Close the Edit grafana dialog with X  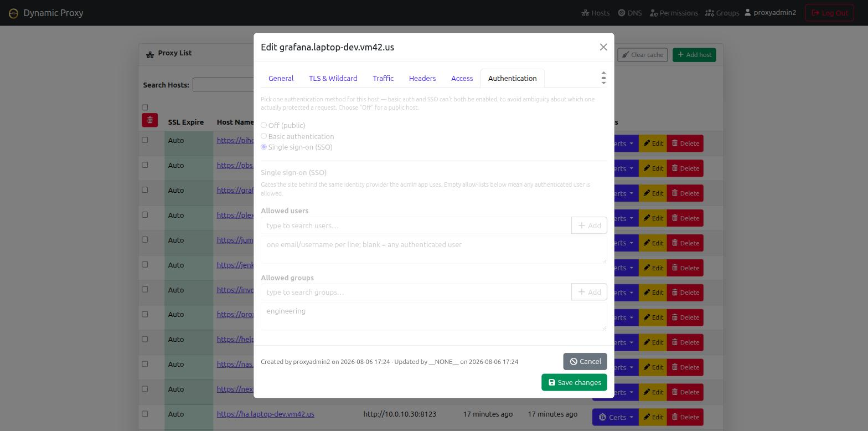[x=603, y=47]
